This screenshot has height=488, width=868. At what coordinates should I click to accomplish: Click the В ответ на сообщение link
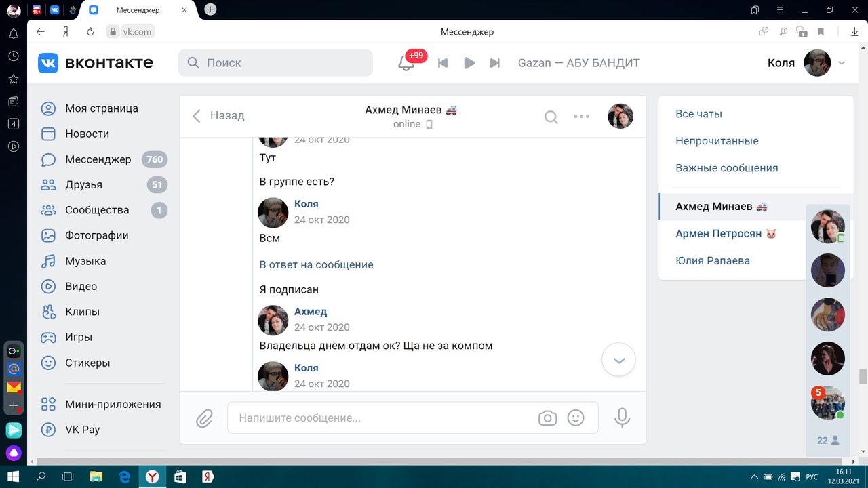pos(316,264)
